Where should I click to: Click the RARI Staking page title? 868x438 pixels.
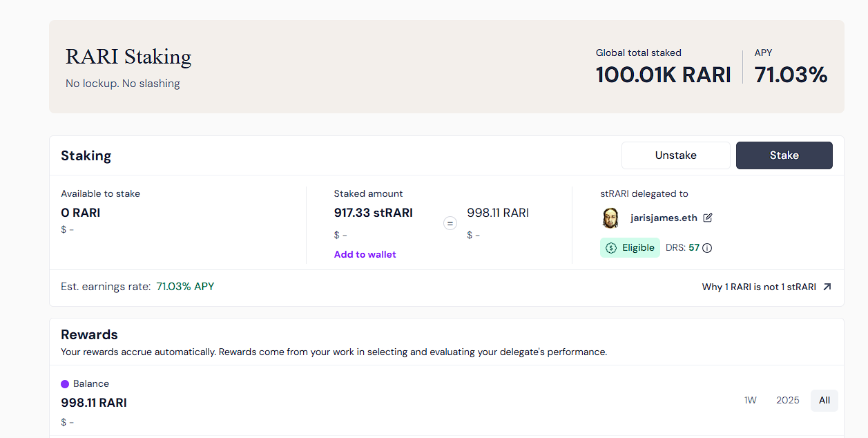click(x=128, y=57)
